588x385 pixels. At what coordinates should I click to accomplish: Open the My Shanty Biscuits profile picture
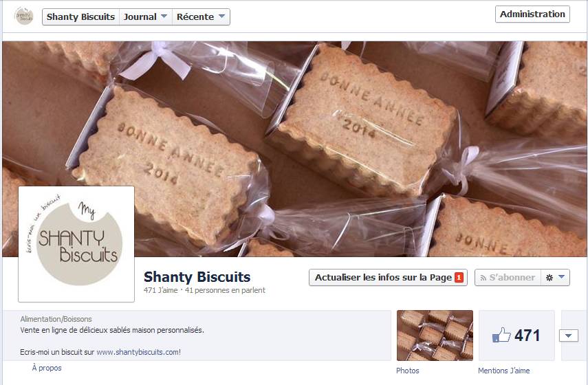[x=76, y=244]
